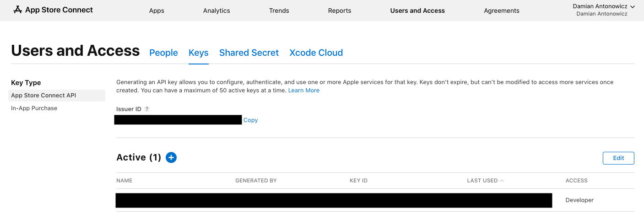Open the Apps menu item
This screenshot has height=224, width=644.
pos(157,11)
